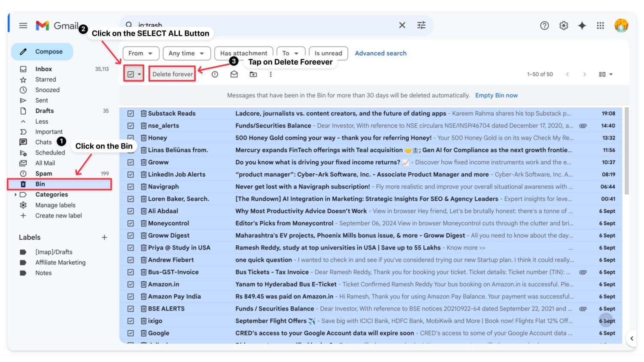Open the main menu hamburger icon
The width and height of the screenshot is (644, 362).
pos(23,26)
